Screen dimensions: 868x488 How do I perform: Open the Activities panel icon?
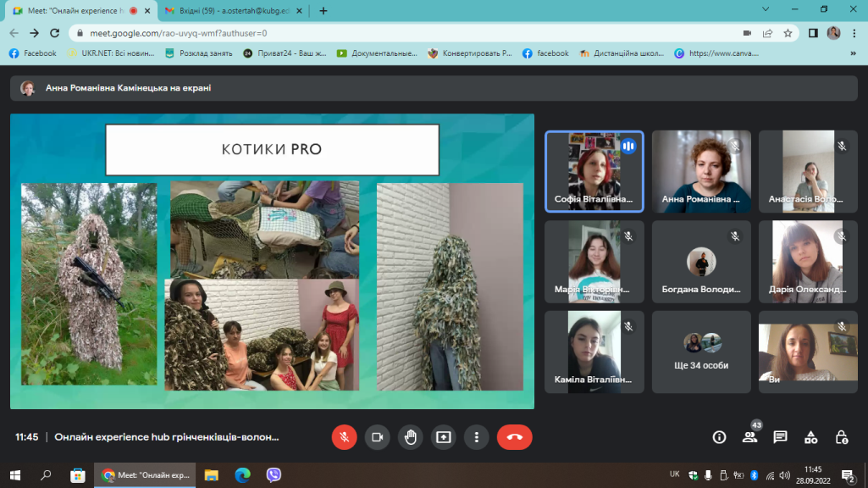tap(810, 437)
